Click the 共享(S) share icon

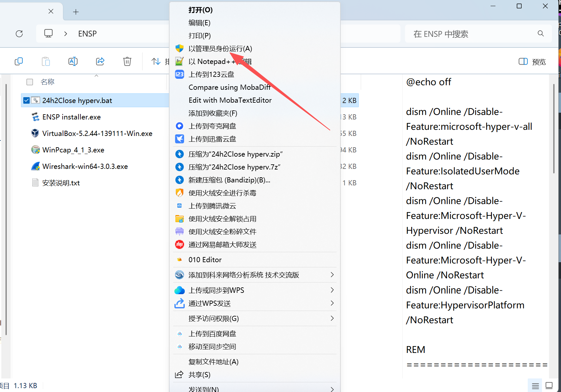(179, 375)
